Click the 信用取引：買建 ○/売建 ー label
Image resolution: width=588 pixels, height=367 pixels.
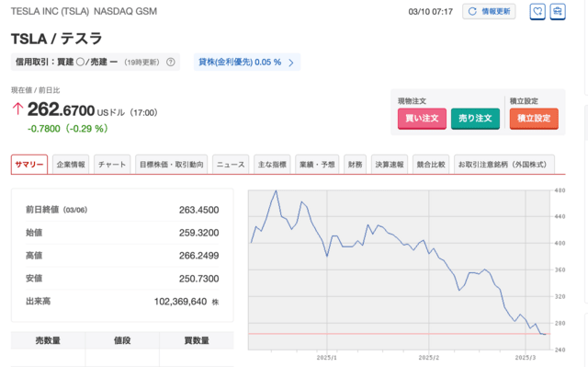coord(66,62)
